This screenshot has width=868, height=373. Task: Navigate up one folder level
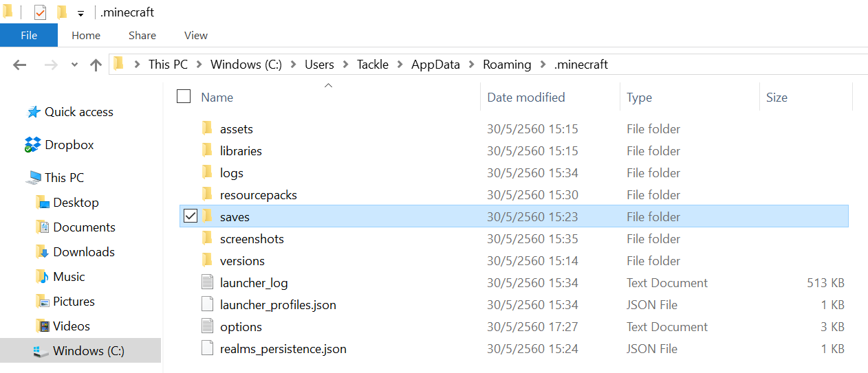click(x=96, y=65)
